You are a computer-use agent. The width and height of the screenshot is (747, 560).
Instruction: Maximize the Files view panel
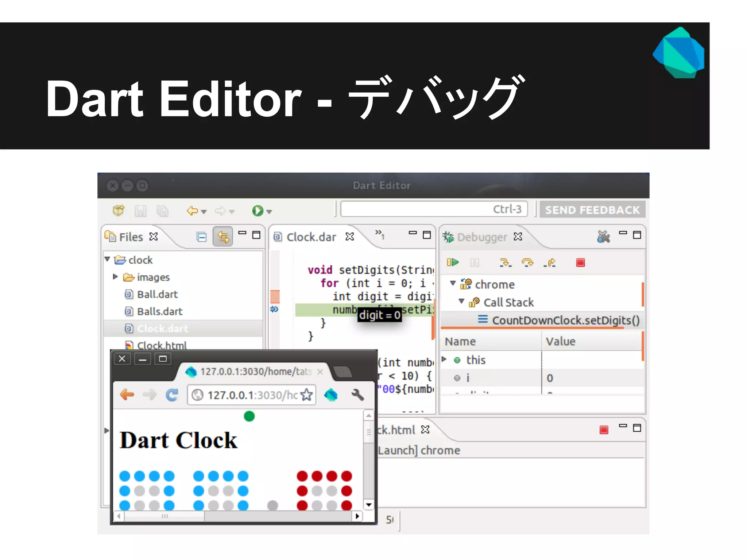tap(256, 235)
